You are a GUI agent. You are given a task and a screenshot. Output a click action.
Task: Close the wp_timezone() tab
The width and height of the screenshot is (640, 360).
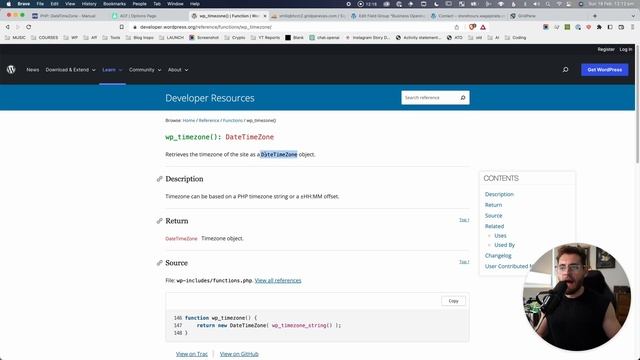264,16
